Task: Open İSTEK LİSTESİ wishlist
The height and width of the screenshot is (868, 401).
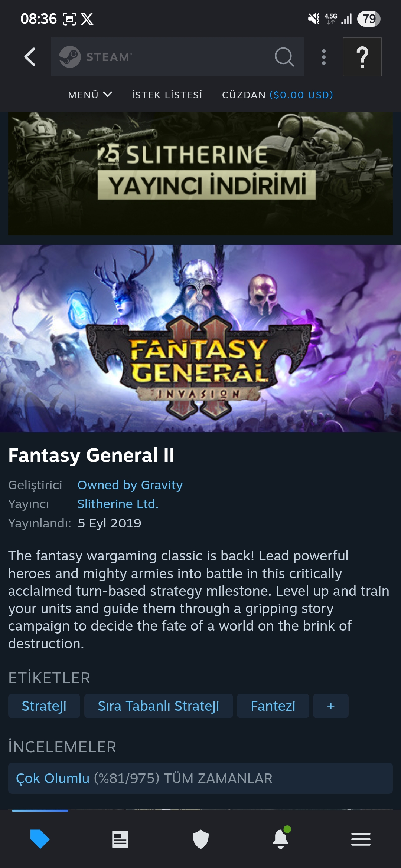Action: pos(167,95)
